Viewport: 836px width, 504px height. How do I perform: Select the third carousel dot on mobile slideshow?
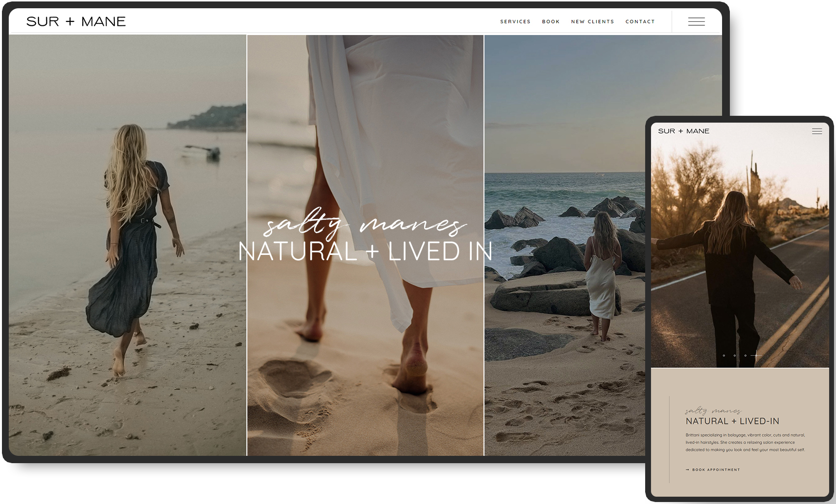coord(744,355)
